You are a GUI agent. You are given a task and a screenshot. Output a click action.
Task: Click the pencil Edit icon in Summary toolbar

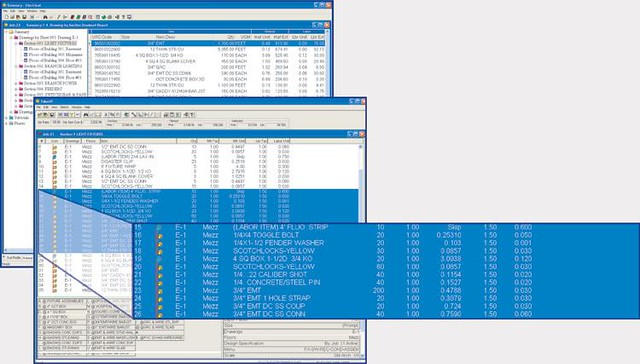pos(58,17)
